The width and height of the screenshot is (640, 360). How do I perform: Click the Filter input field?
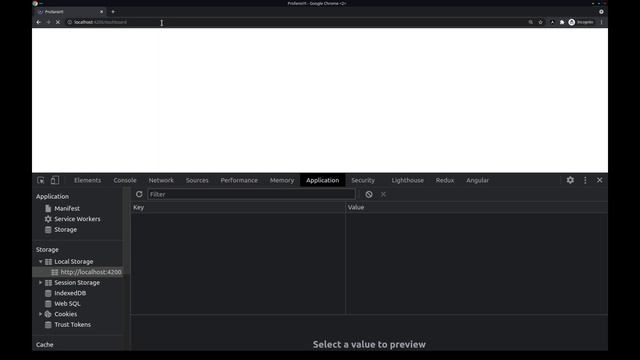point(251,194)
